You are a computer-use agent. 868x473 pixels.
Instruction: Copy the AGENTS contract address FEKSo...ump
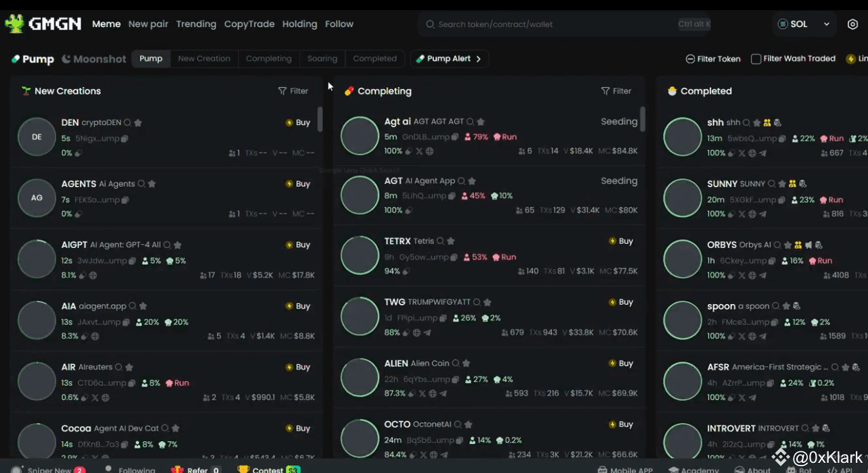125,200
